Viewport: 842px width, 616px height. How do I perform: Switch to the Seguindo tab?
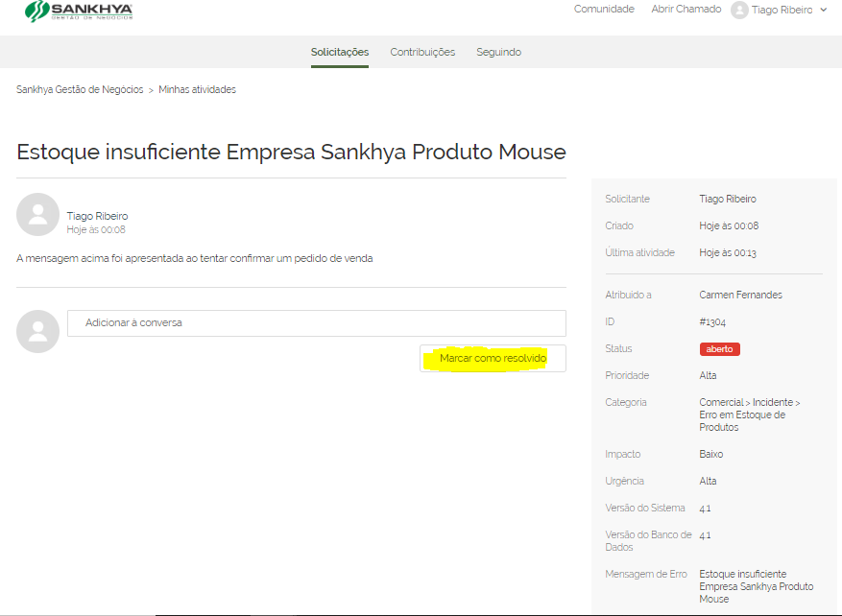[x=499, y=52]
